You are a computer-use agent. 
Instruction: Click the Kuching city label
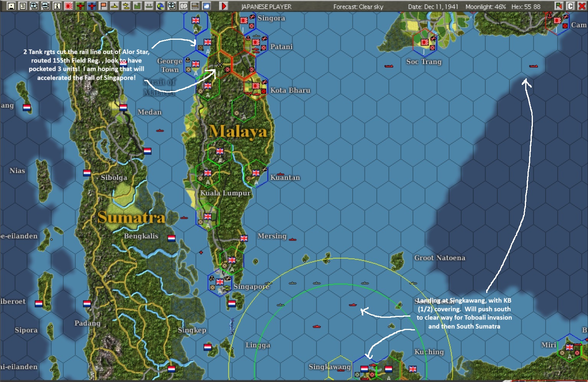tap(429, 352)
